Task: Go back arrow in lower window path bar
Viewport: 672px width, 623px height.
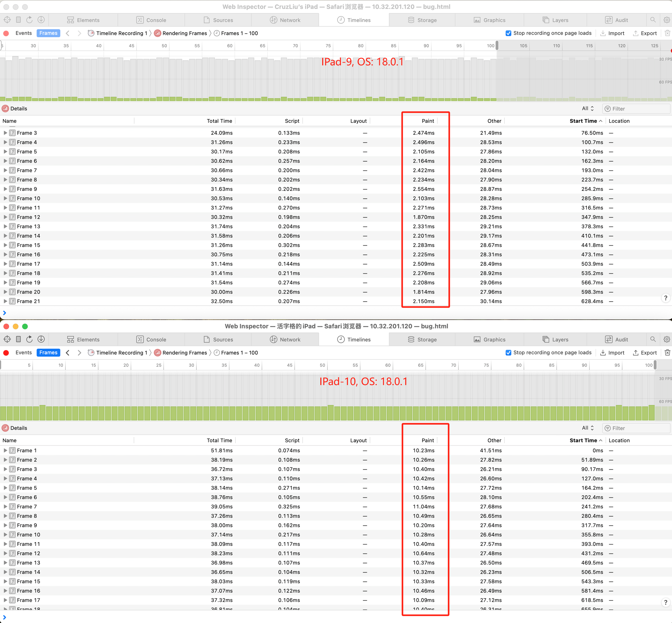Action: (x=68, y=353)
